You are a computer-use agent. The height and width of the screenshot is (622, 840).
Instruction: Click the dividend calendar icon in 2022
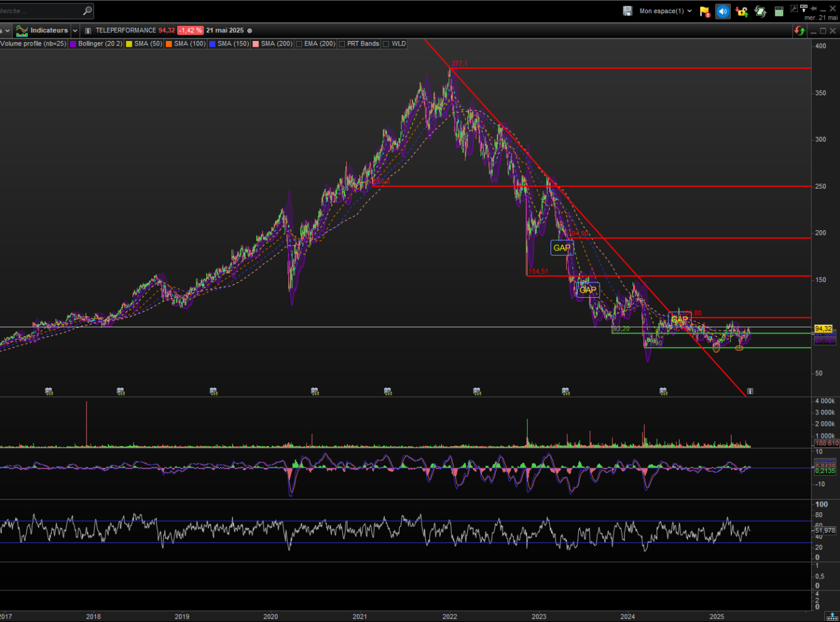[477, 391]
